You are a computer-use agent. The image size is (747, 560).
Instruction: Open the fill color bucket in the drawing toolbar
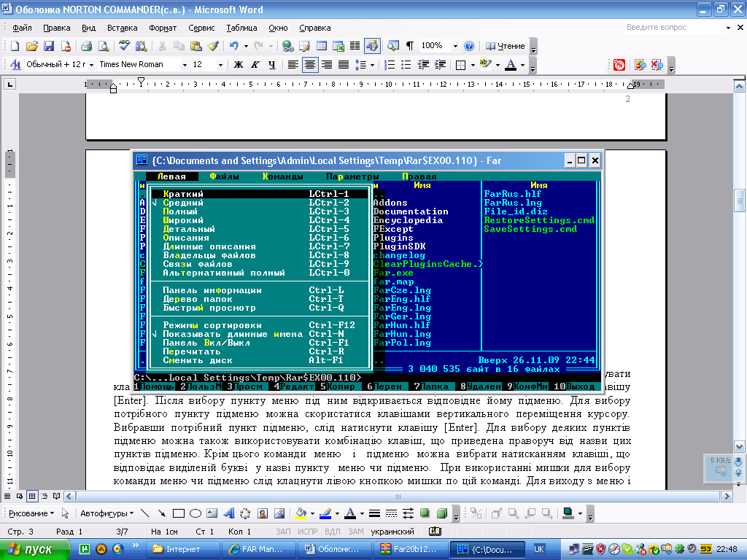coord(301,513)
